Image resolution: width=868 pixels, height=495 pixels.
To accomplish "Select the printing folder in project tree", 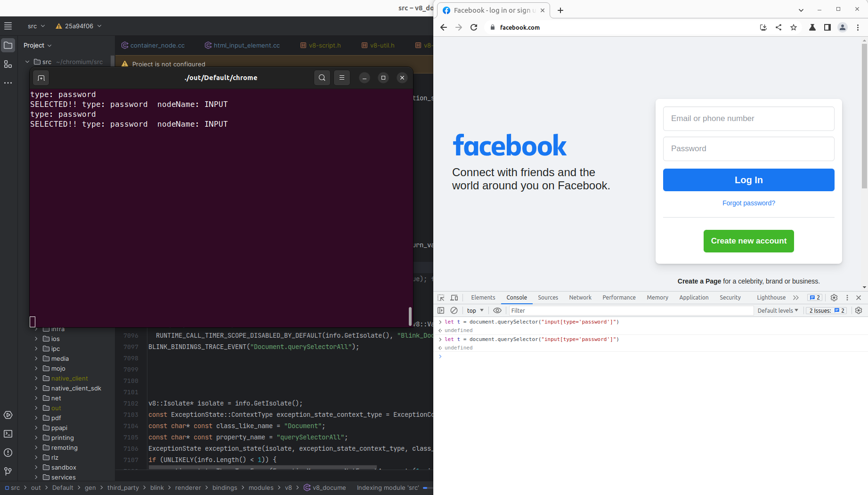I will pos(63,438).
